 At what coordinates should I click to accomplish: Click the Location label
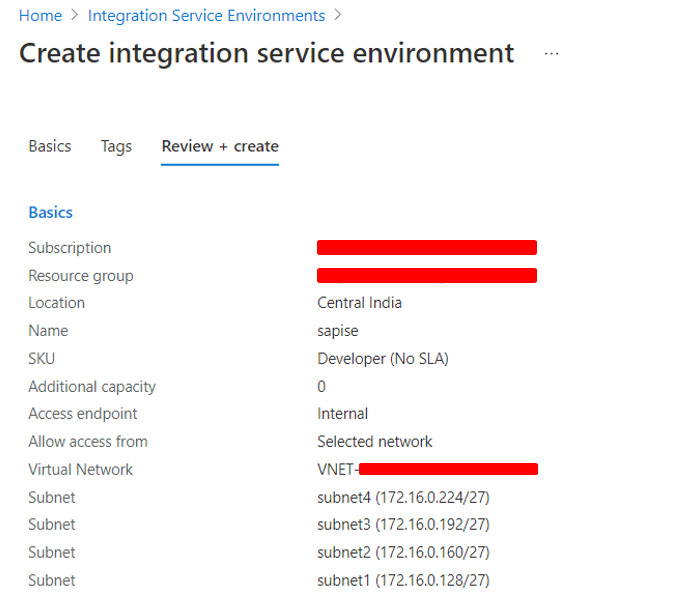pyautogui.click(x=57, y=303)
